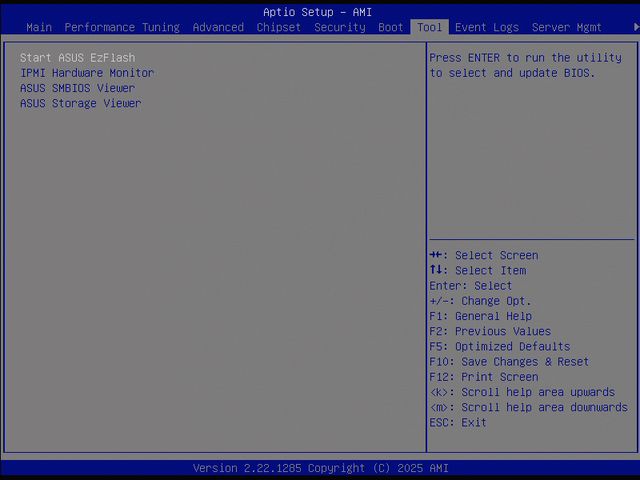640x480 pixels.
Task: Open the Main tab
Action: tap(39, 27)
